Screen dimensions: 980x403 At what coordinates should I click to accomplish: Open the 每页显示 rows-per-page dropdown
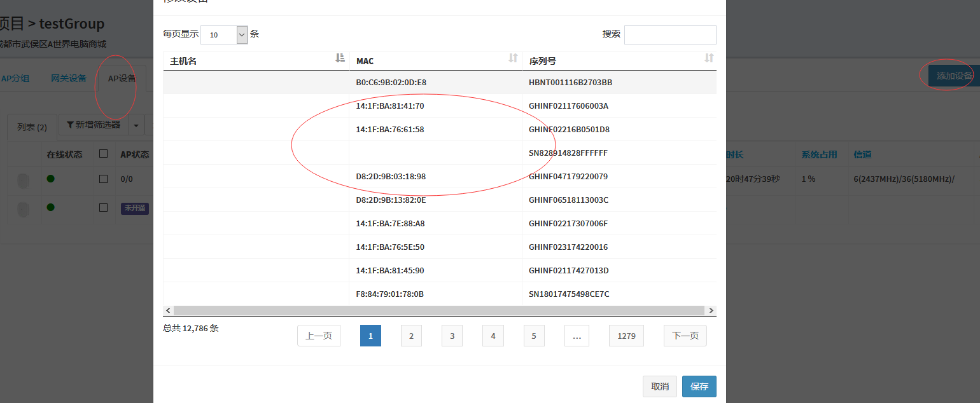[x=224, y=35]
